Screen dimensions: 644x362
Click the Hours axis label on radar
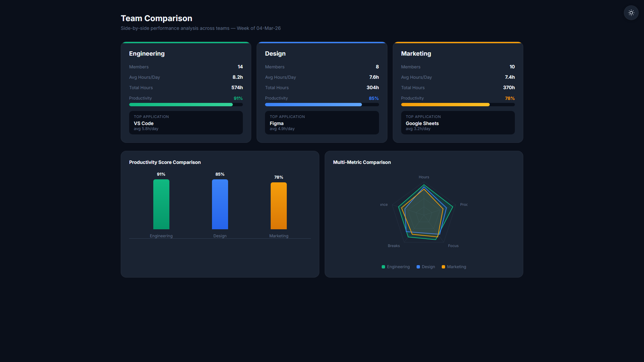tap(424, 177)
